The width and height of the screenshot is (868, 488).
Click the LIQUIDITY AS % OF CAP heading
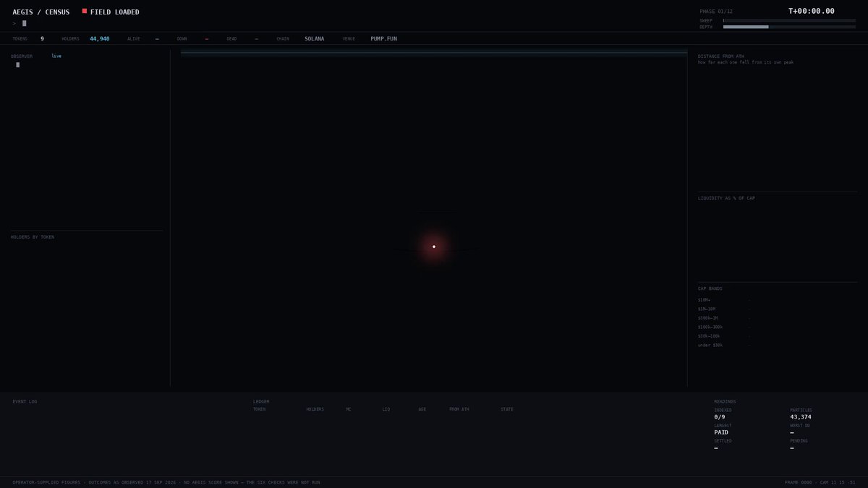pyautogui.click(x=726, y=198)
